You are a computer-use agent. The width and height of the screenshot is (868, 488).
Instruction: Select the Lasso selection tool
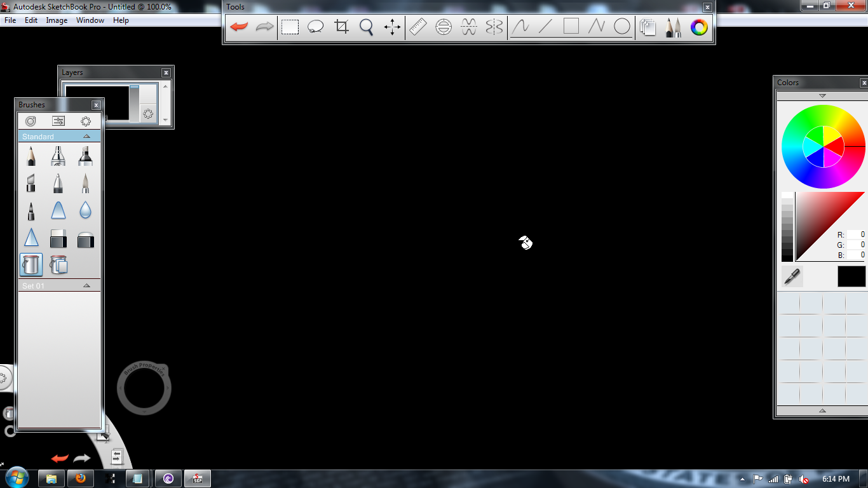coord(316,27)
